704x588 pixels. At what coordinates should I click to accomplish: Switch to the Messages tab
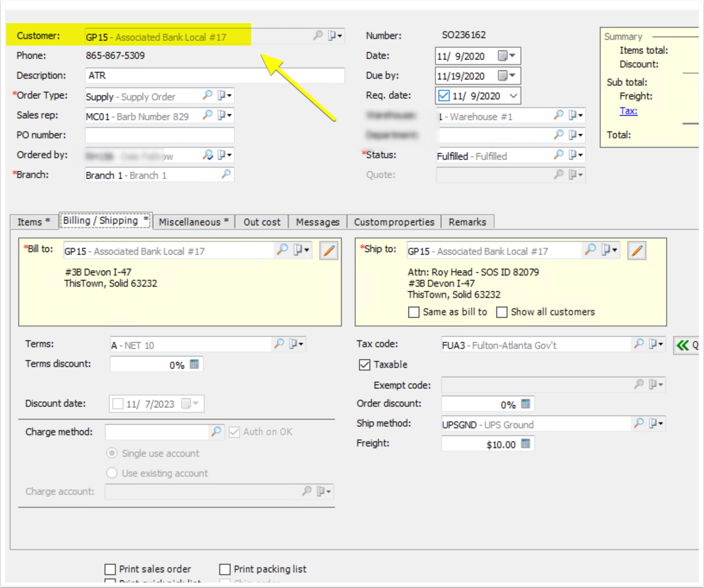(x=317, y=222)
